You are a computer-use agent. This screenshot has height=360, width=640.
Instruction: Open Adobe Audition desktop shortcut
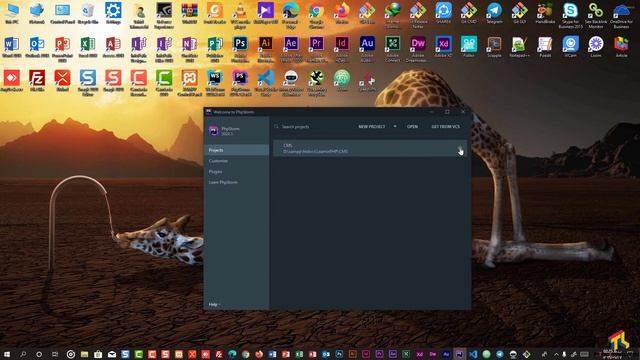367,49
